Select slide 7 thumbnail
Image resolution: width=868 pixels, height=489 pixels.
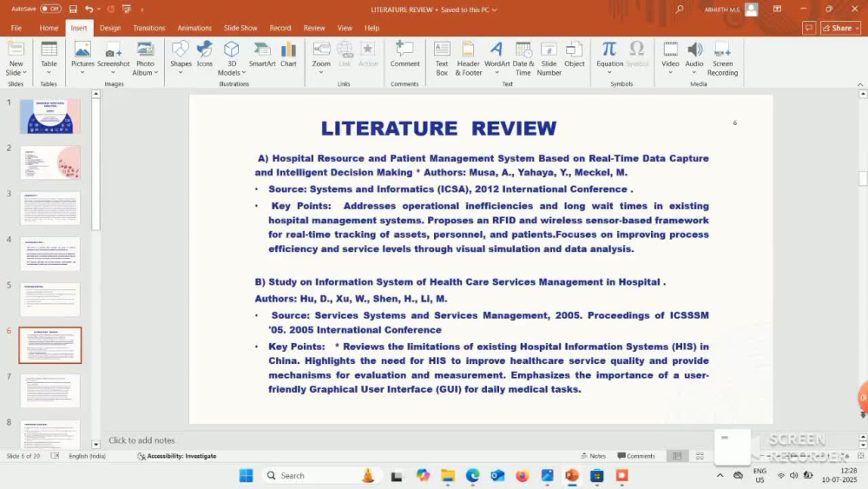[49, 391]
